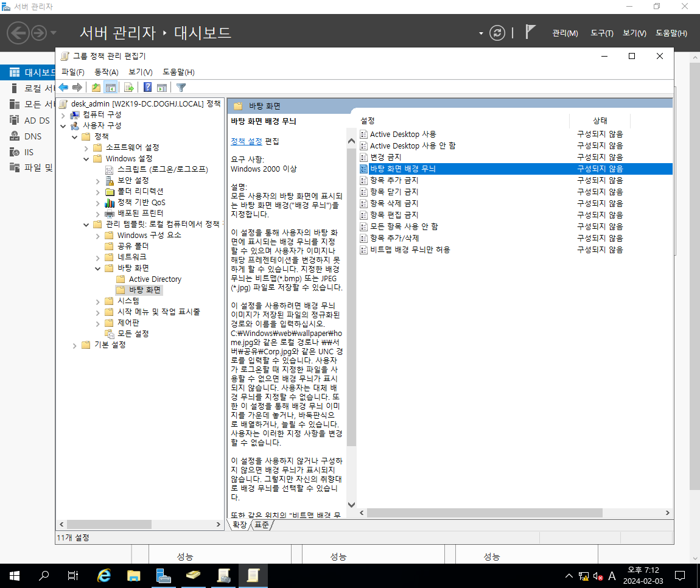Expand the 보안 설정 tree node

point(98,181)
